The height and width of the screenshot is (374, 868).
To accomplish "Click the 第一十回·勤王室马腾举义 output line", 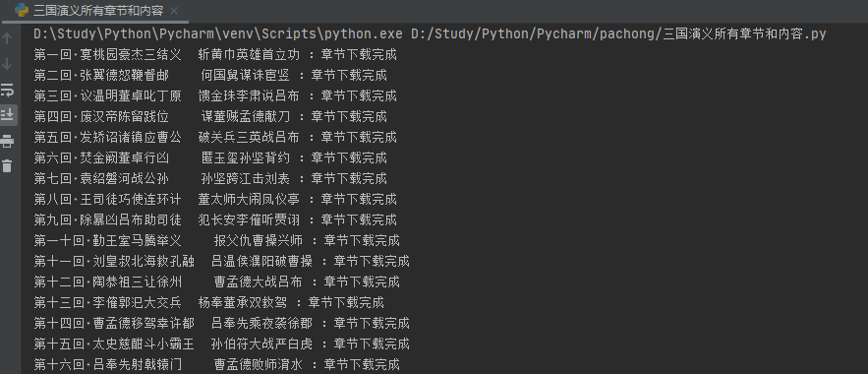I will pos(216,240).
